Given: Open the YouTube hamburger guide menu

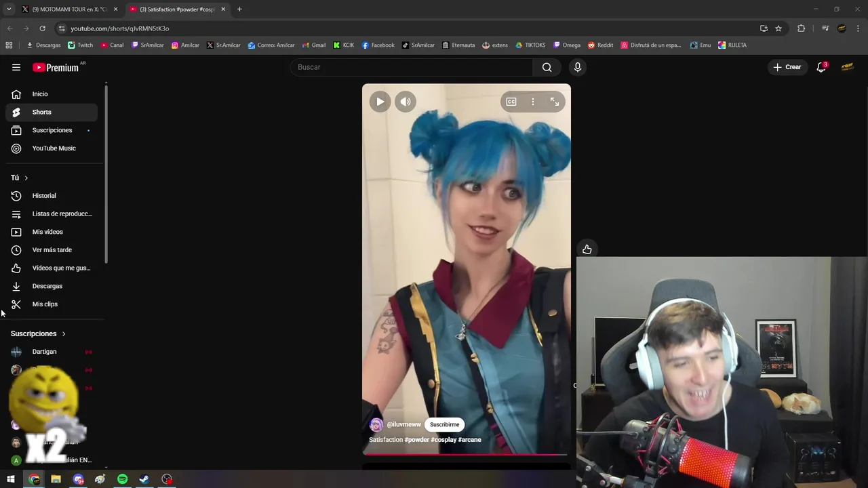Looking at the screenshot, I should 16,67.
